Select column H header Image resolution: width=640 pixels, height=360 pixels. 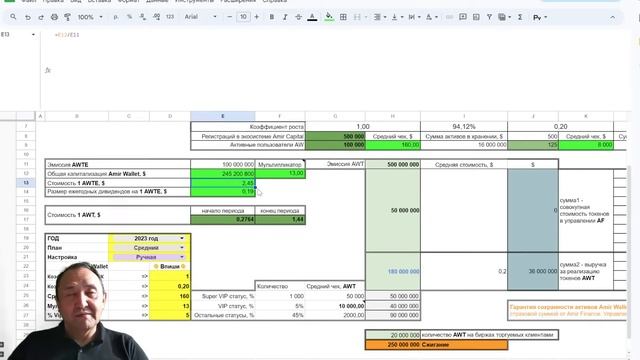pyautogui.click(x=393, y=116)
